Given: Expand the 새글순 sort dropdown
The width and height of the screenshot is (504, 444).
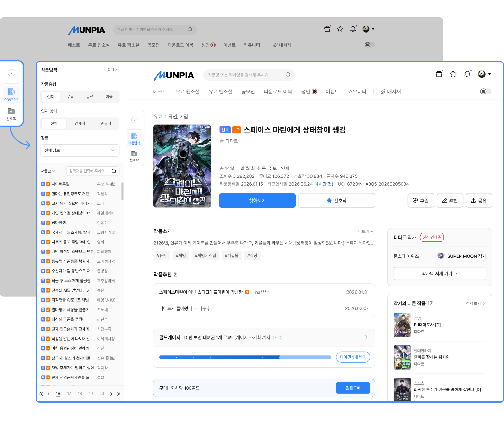Looking at the screenshot, I should pos(48,171).
